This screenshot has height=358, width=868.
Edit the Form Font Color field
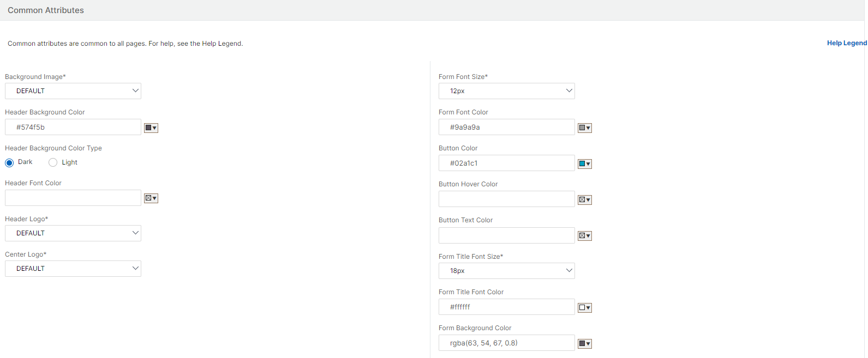coord(507,127)
